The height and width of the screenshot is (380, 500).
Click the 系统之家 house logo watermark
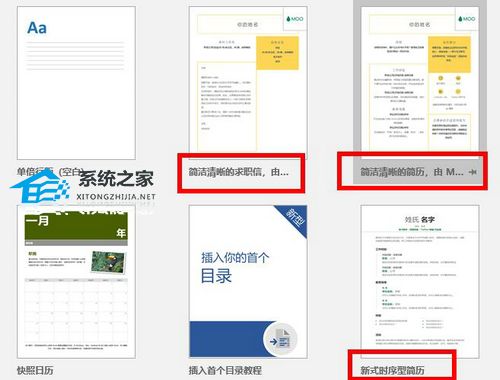click(x=40, y=187)
